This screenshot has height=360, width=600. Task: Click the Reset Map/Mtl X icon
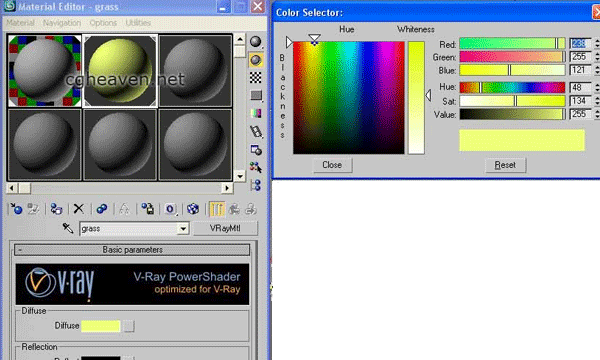click(79, 209)
